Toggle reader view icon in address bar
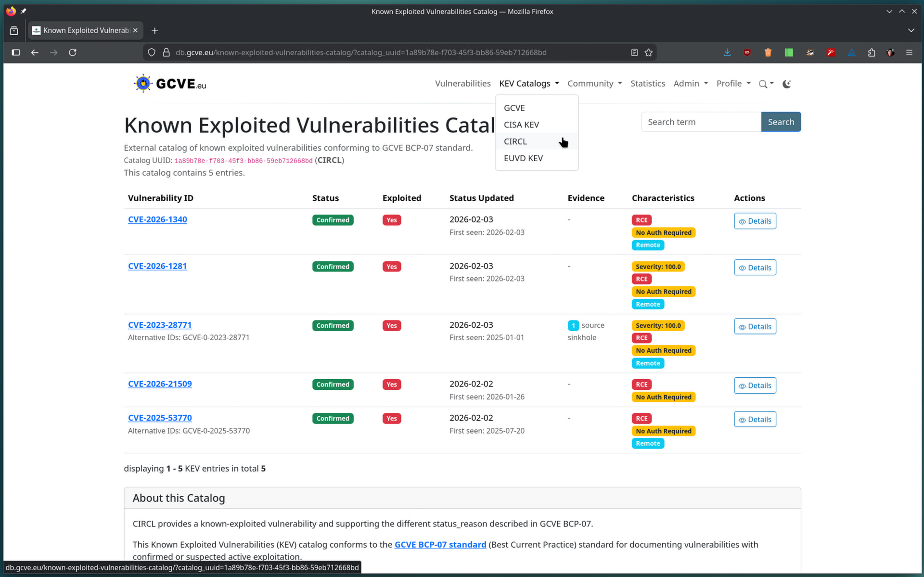924x577 pixels. coord(634,52)
